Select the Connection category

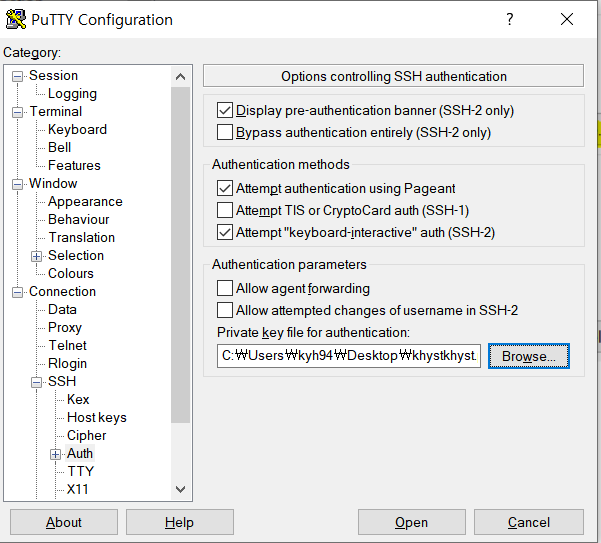[62, 292]
